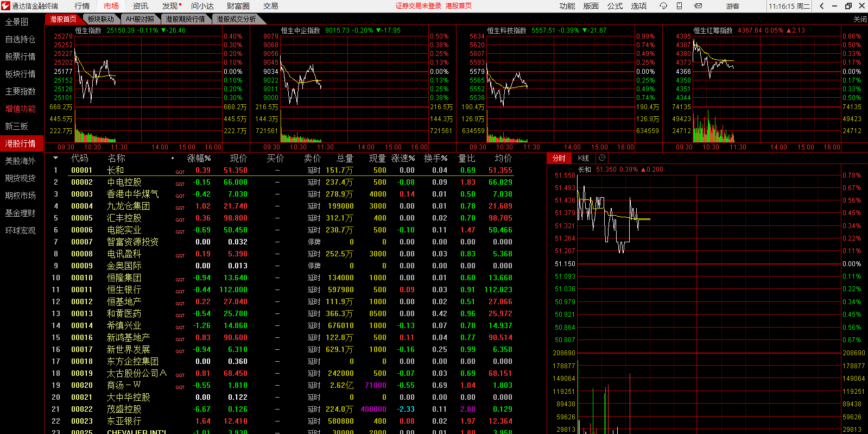868x434 pixels.
Task: Click the 关闭 button at top right
Action: [x=860, y=19]
